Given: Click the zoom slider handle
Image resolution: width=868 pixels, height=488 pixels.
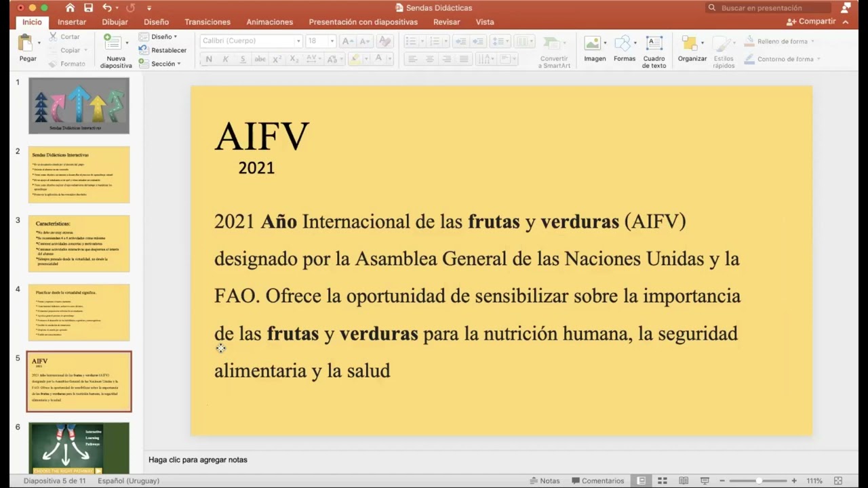Looking at the screenshot, I should tap(759, 481).
